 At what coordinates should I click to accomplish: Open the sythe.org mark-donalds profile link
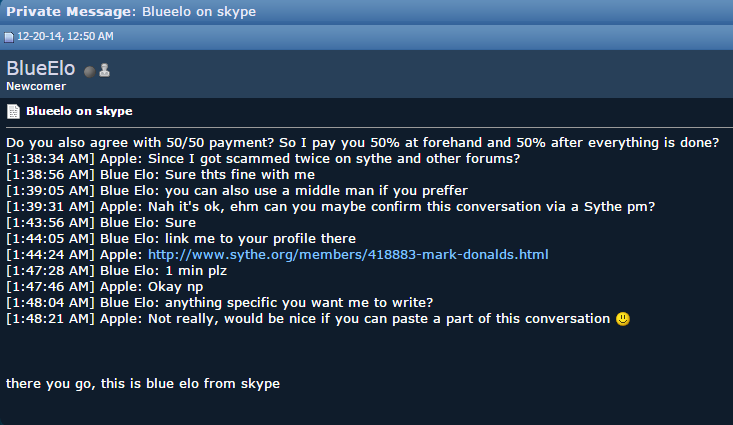(x=348, y=255)
